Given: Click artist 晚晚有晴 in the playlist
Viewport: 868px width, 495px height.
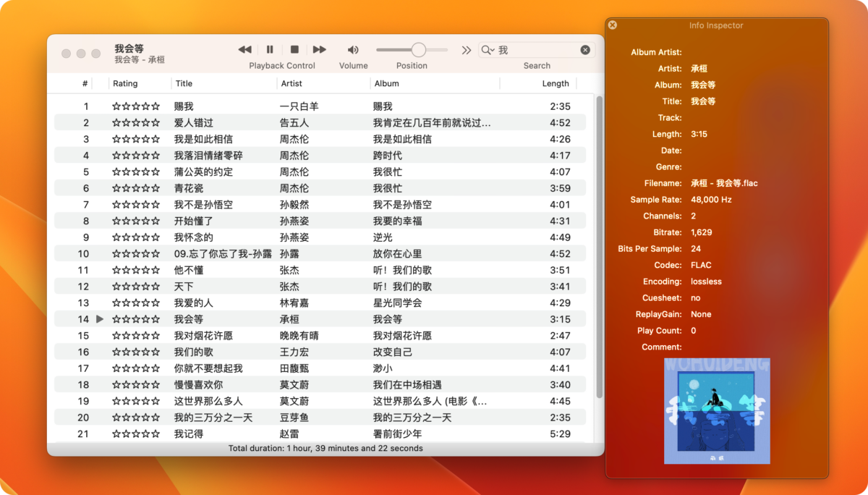Looking at the screenshot, I should tap(299, 336).
